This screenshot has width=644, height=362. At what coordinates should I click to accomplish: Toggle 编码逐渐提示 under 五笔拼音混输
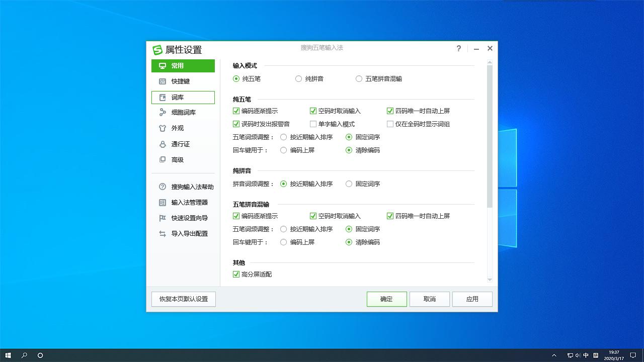[236, 216]
